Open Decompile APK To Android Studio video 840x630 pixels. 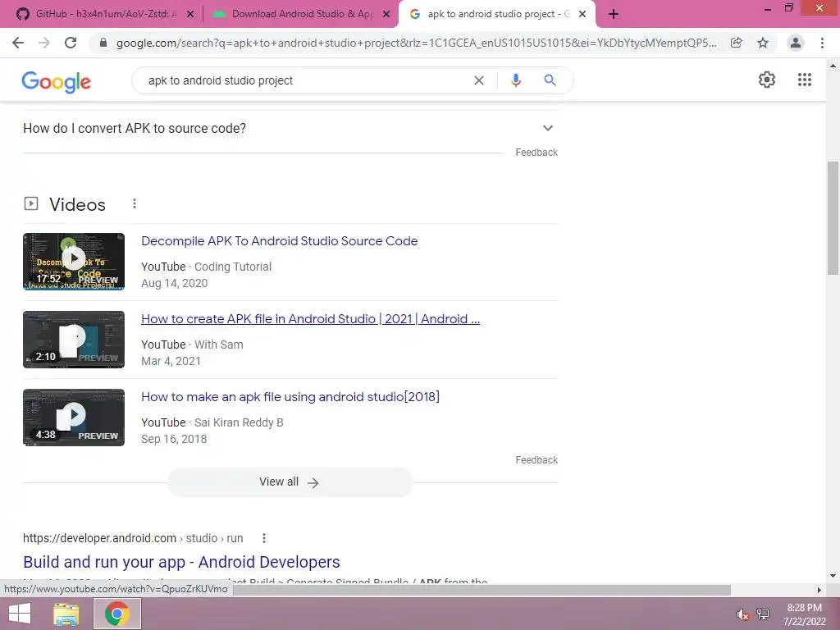(x=279, y=241)
